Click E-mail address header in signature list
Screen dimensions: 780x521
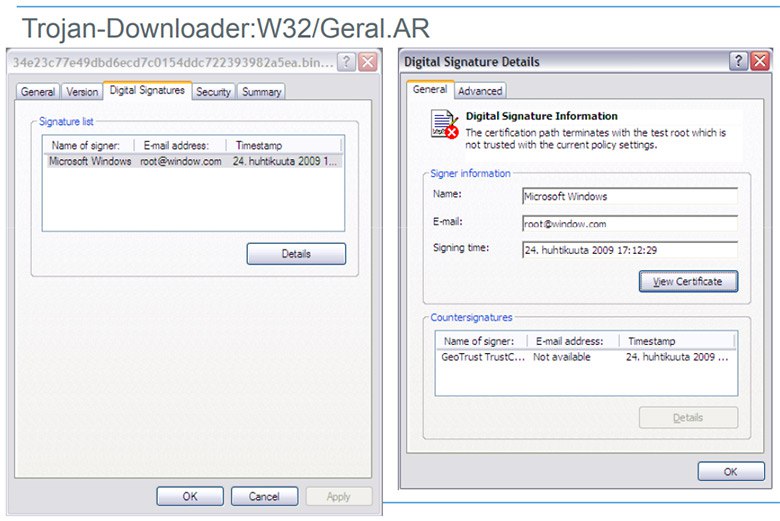click(x=180, y=146)
